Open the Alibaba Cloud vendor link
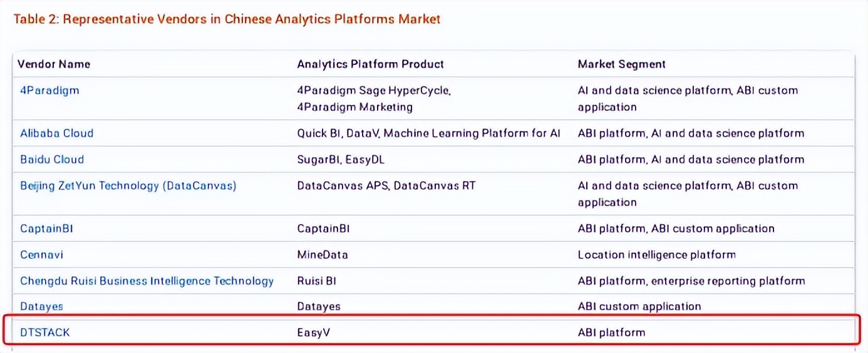This screenshot has height=353, width=868. click(56, 133)
